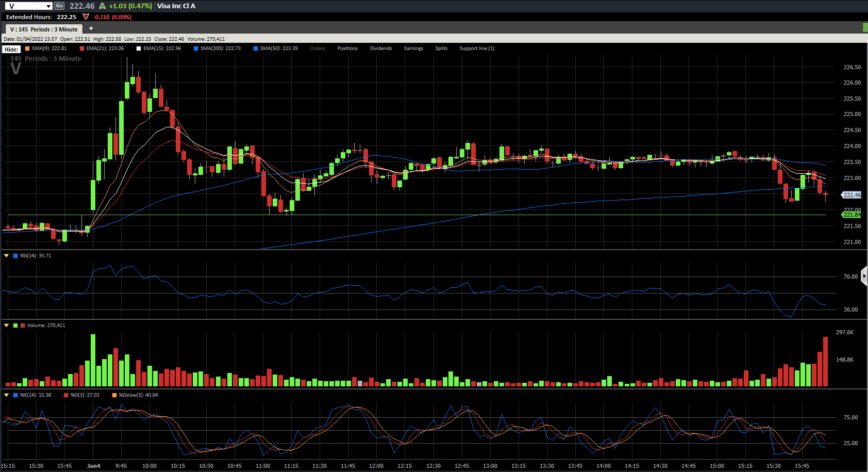Select the V 145 Periods 3 Minute tab
This screenshot has width=868, height=472.
[44, 29]
